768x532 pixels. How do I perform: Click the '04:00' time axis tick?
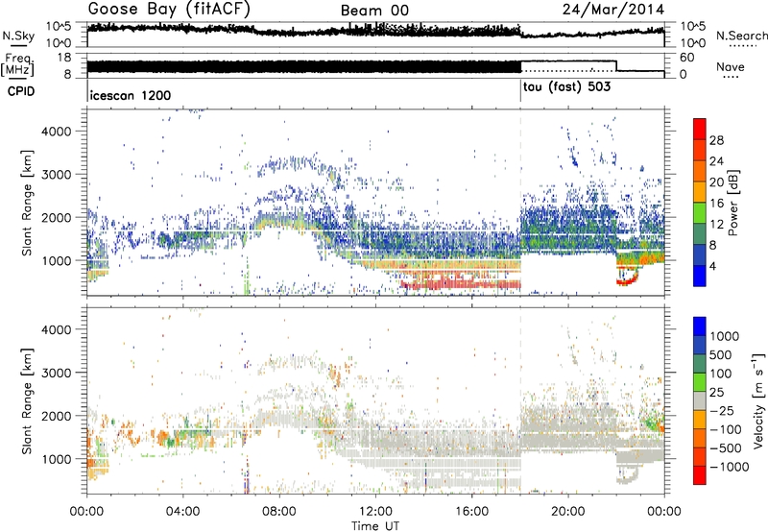[x=183, y=512]
